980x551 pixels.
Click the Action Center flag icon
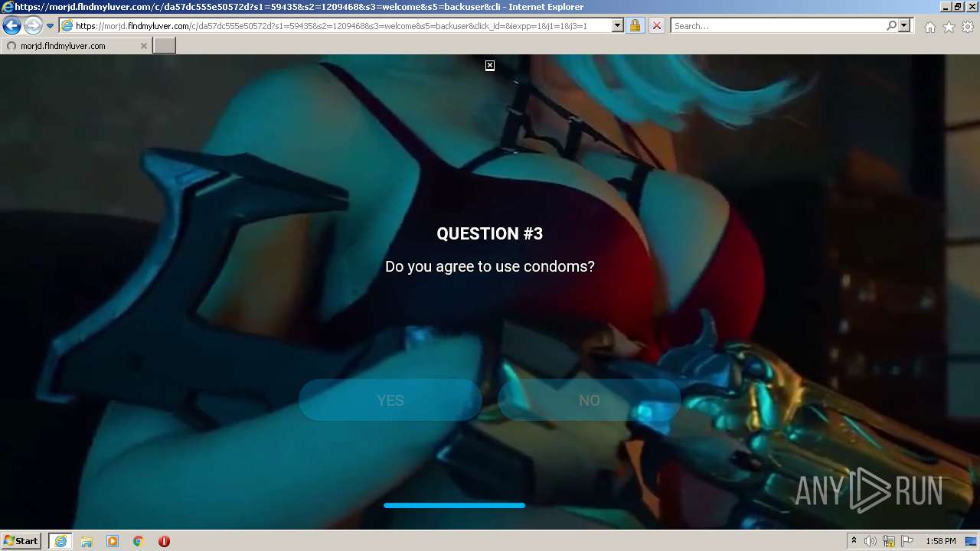click(906, 541)
